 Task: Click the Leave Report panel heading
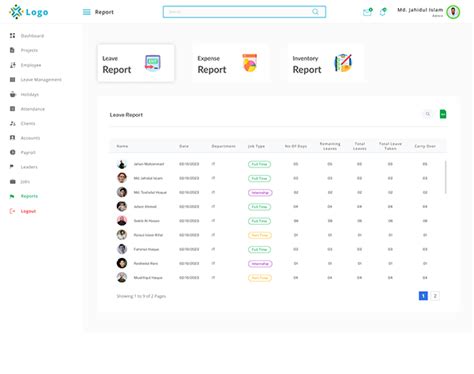(126, 115)
